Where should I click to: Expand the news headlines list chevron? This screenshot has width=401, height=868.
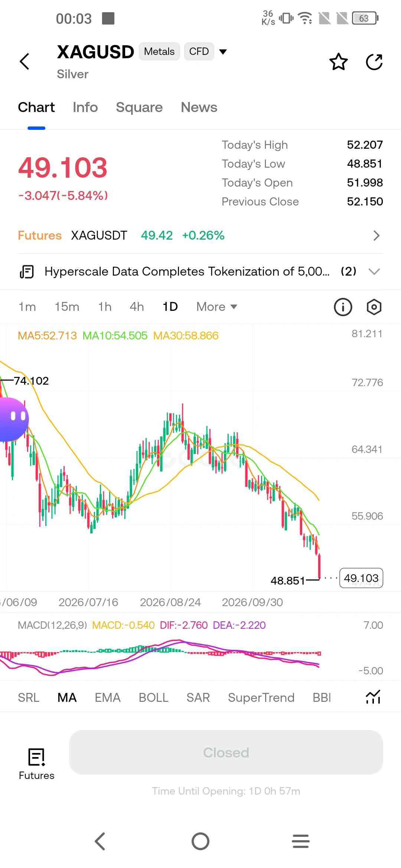click(x=374, y=272)
